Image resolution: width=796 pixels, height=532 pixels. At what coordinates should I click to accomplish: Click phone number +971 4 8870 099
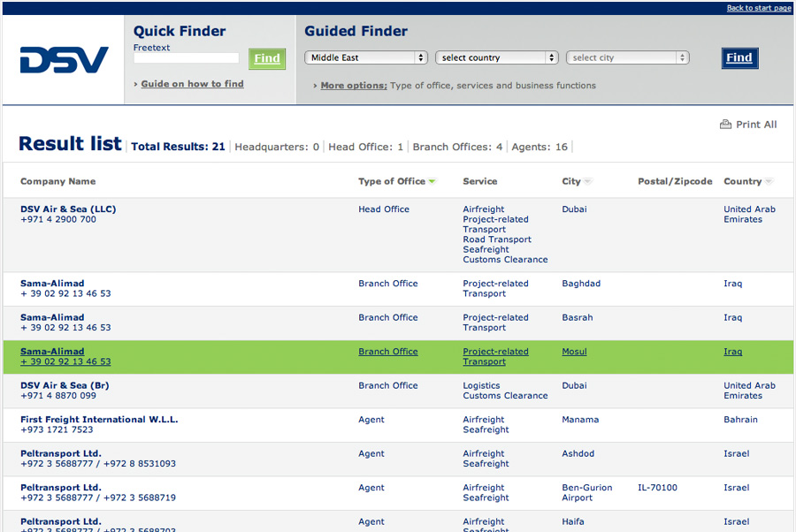pyautogui.click(x=57, y=396)
